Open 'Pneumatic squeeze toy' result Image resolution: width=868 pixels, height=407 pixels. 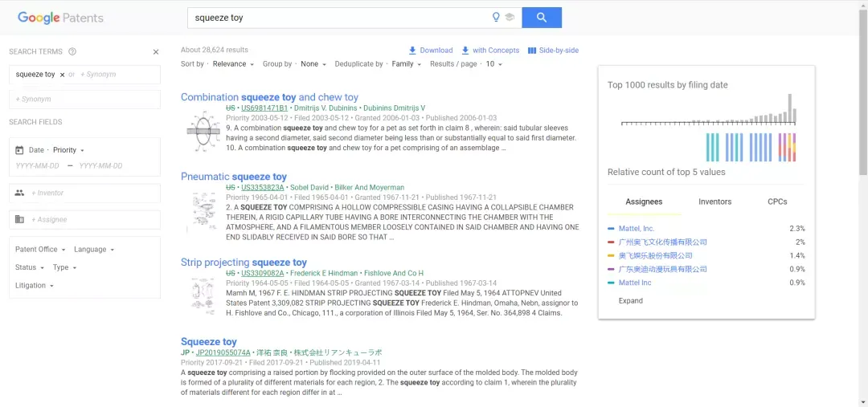coord(234,177)
